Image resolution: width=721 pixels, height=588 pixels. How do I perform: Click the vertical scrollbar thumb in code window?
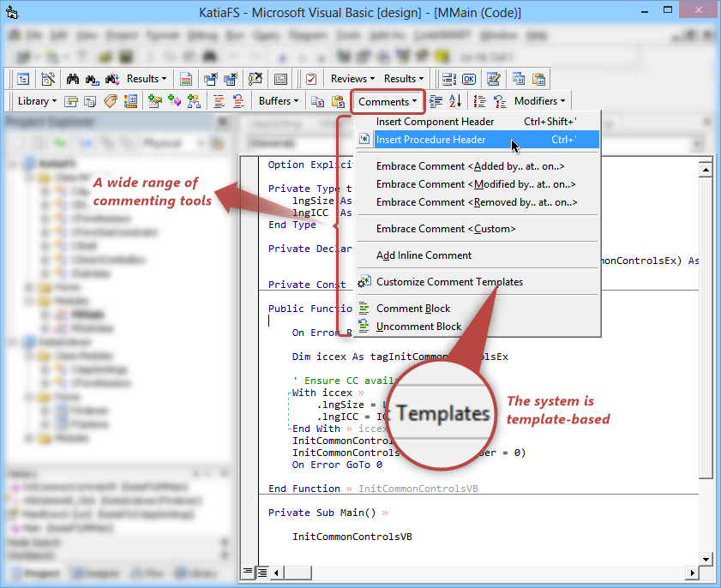click(x=706, y=328)
